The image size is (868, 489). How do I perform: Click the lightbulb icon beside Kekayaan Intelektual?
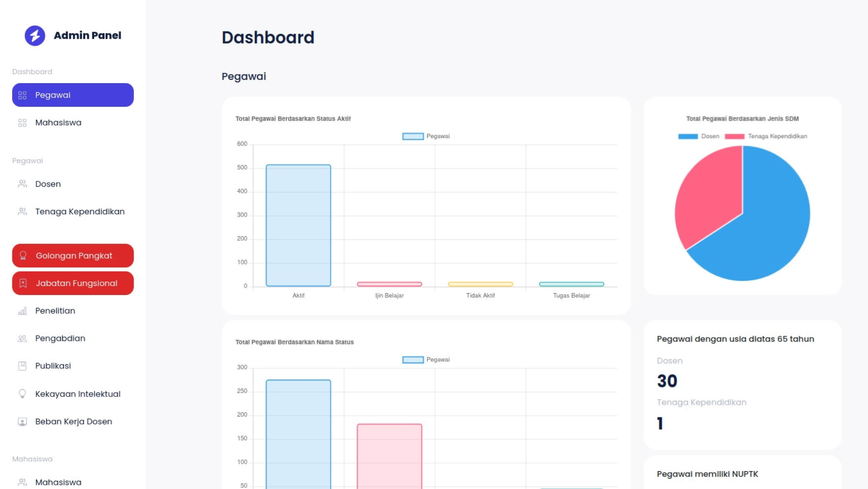click(22, 394)
